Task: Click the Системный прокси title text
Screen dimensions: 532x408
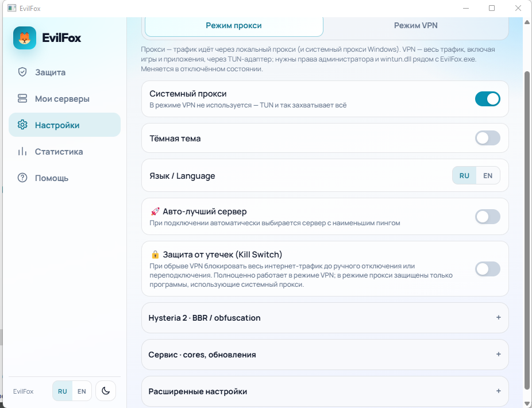Action: tap(188, 94)
